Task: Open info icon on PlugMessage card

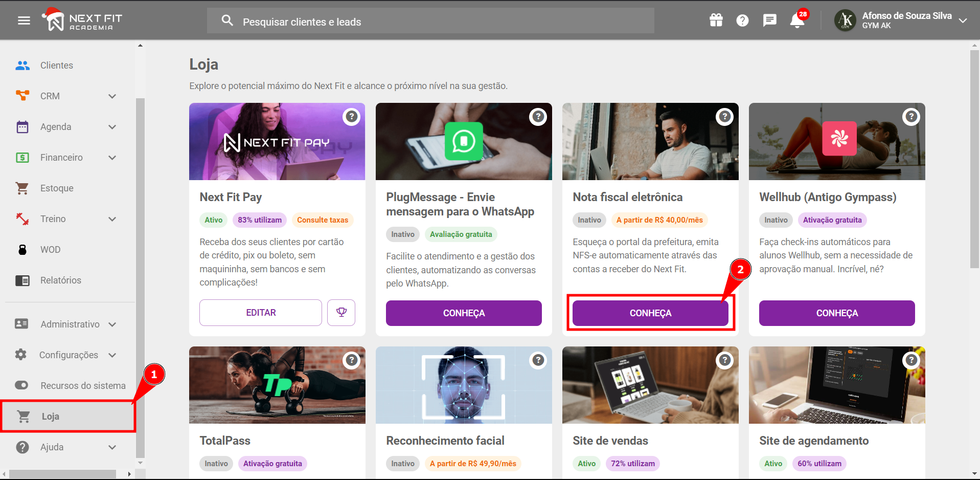Action: tap(538, 117)
